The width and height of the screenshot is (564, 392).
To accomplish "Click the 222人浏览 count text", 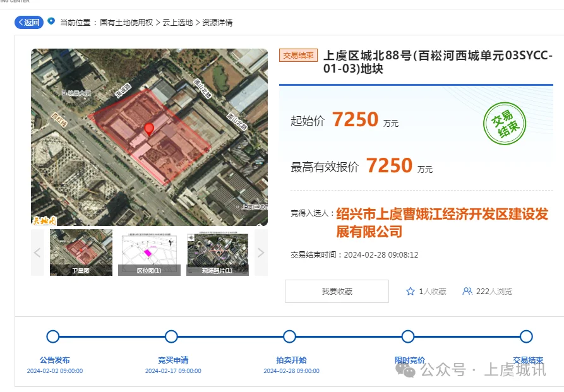I will (x=495, y=292).
